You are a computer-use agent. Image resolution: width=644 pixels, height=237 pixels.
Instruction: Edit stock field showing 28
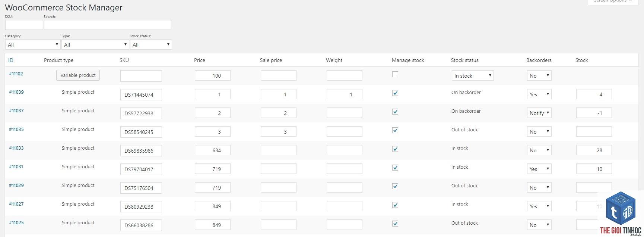594,150
